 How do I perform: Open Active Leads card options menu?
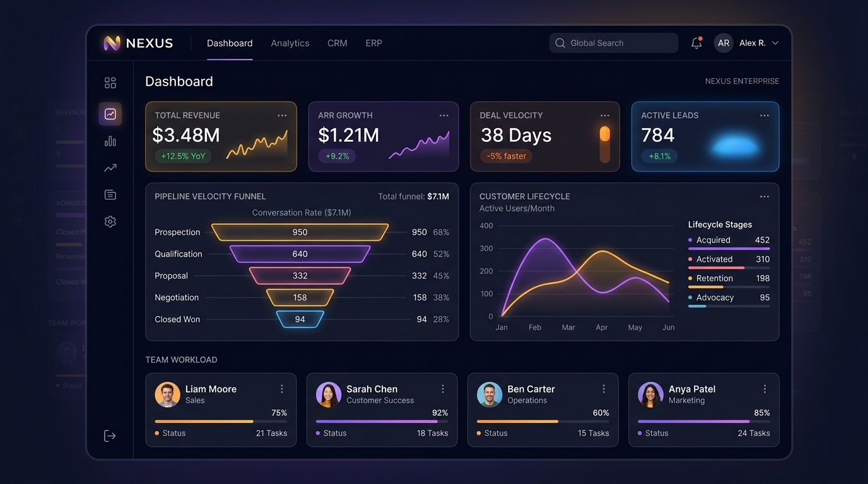pyautogui.click(x=765, y=115)
